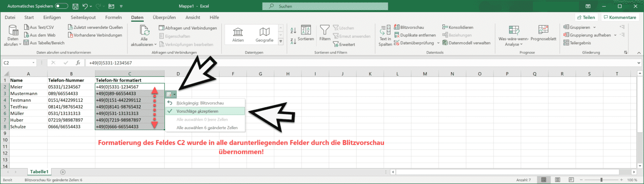Toggle the Automatisches Speichern switch
The image size is (644, 184).
62,6
